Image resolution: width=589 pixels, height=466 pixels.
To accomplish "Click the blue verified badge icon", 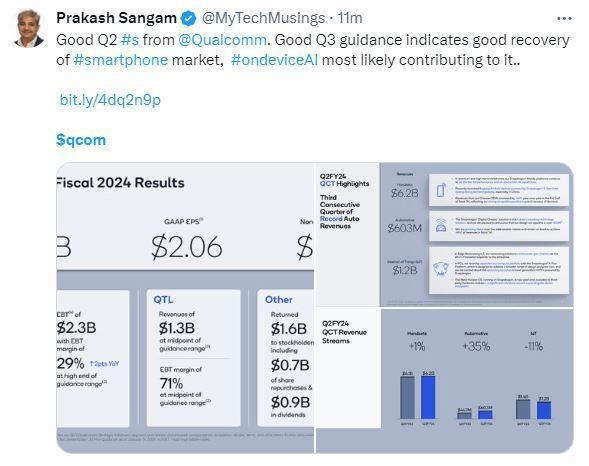I will point(189,18).
